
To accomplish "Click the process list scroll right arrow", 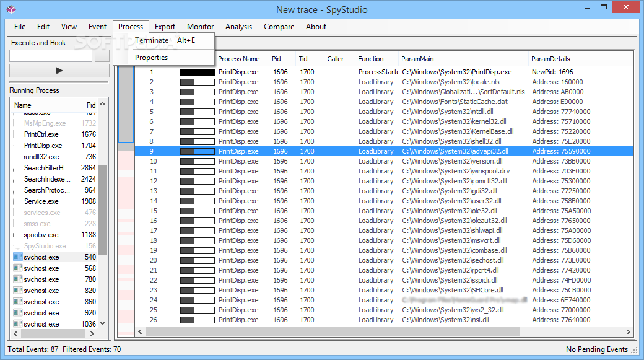I will point(92,334).
